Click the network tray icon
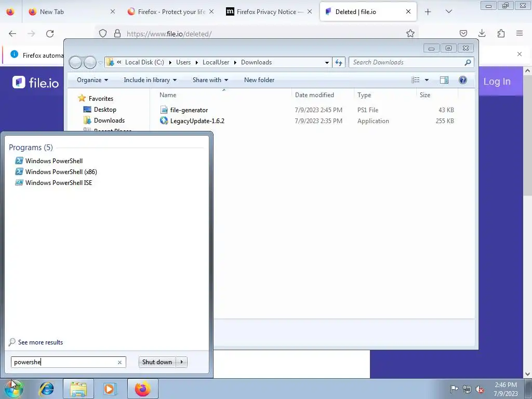This screenshot has width=532, height=399. tap(467, 389)
